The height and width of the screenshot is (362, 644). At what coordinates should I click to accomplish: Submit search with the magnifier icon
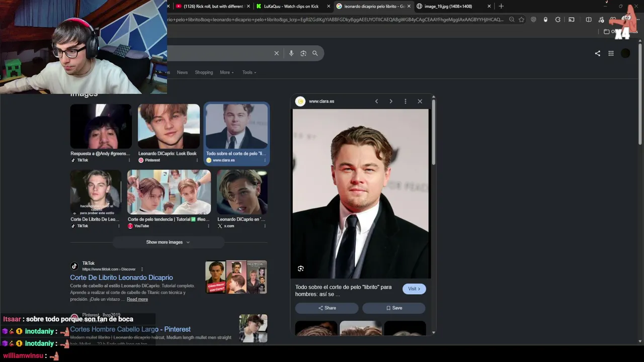[315, 53]
